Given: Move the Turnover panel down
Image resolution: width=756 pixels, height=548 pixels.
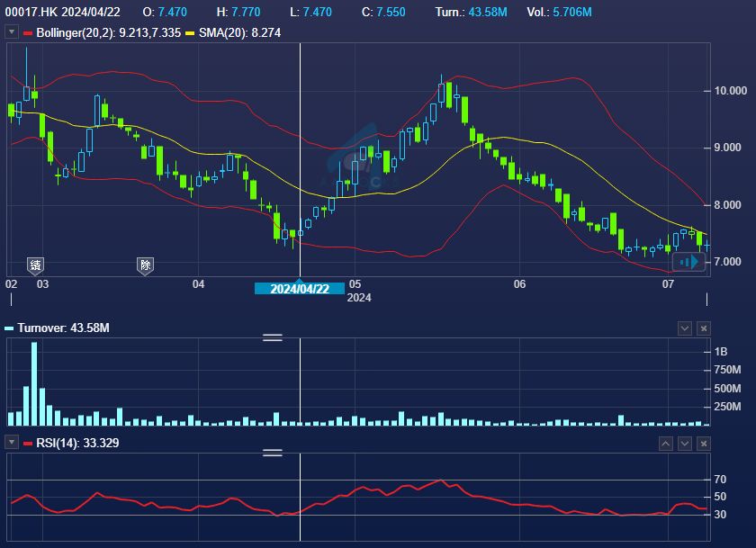Looking at the screenshot, I should [x=685, y=328].
